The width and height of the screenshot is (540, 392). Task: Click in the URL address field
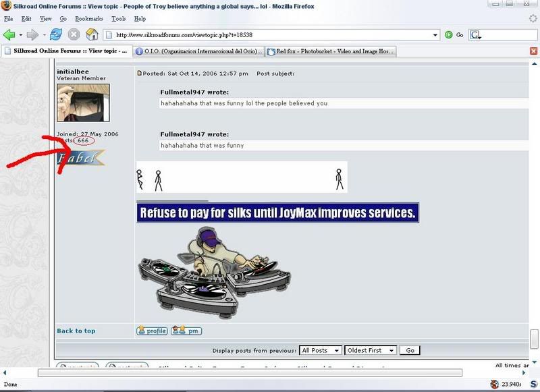pos(271,35)
